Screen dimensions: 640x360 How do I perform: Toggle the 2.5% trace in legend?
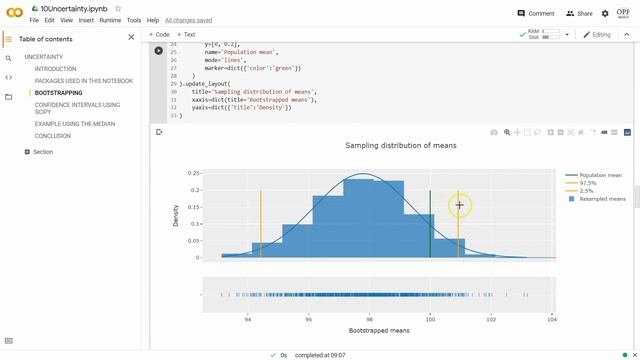[579, 191]
